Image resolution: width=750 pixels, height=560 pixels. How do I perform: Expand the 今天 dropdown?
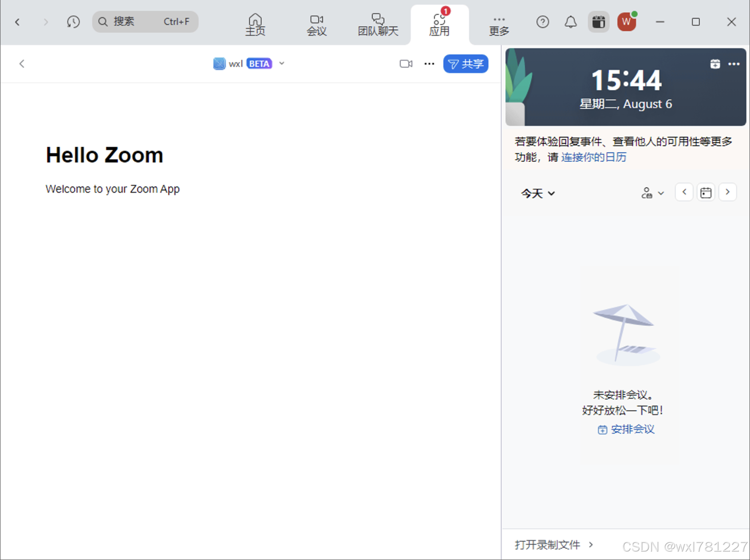coord(538,193)
